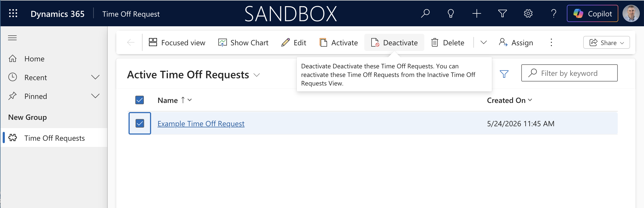Open the more commands vertical ellipsis
Image resolution: width=644 pixels, height=208 pixels.
(x=551, y=42)
